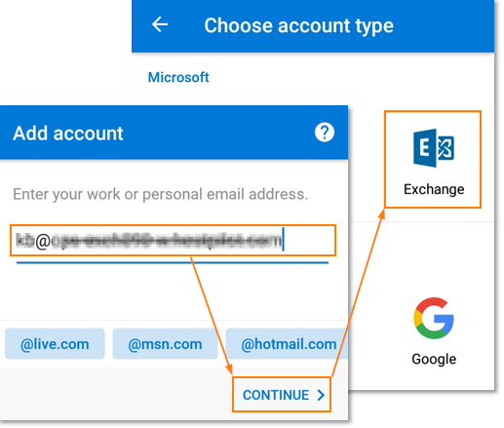This screenshot has height=428, width=504.
Task: Click the chevron arrow beside CONTINUE
Action: [x=321, y=395]
